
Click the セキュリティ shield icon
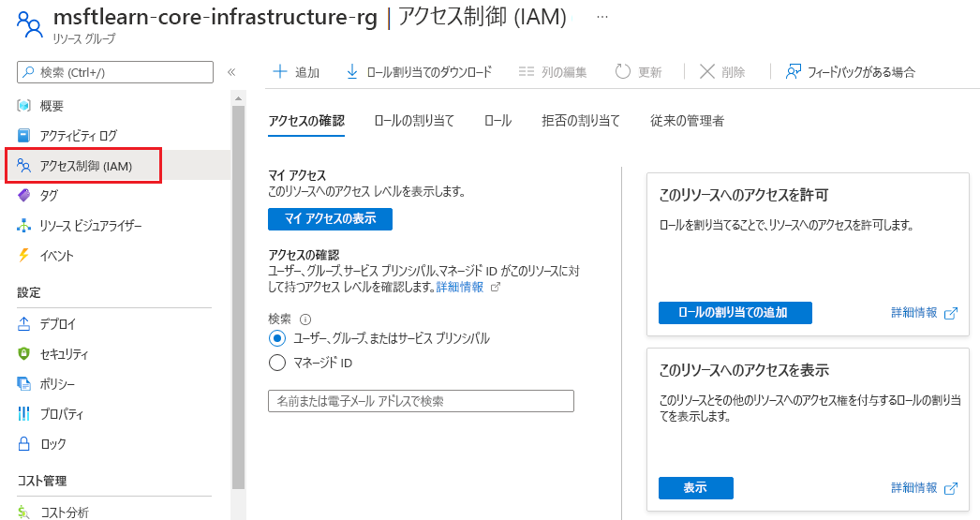23,354
